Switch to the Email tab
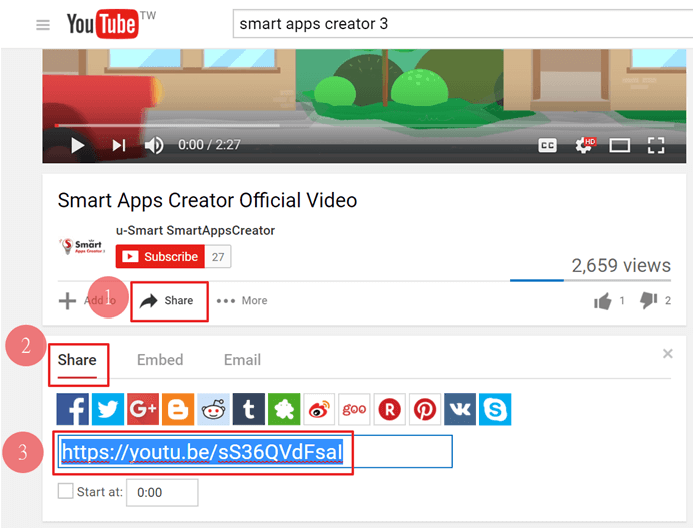 242,360
